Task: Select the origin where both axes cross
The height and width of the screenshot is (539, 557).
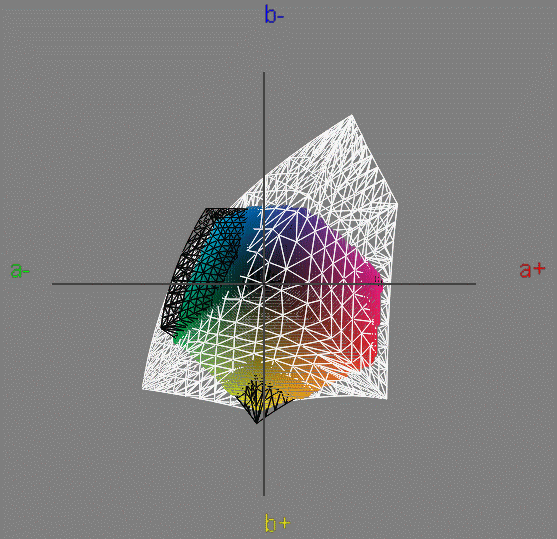Action: [x=264, y=284]
